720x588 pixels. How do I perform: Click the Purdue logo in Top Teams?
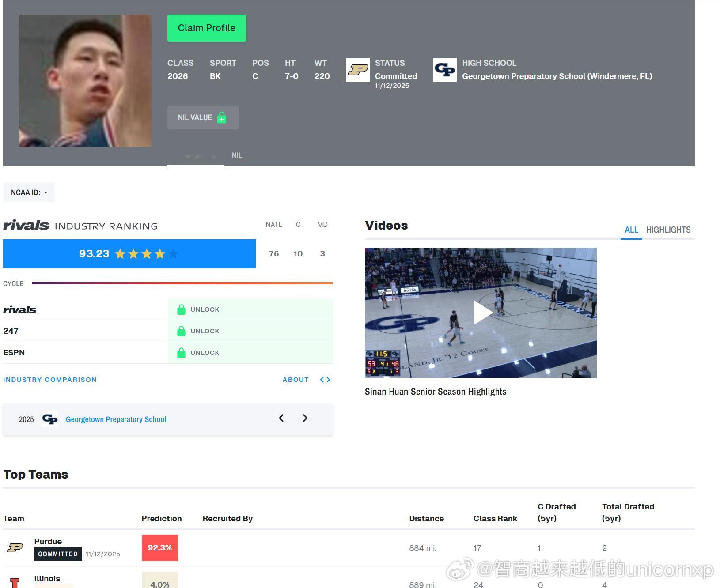(15, 548)
